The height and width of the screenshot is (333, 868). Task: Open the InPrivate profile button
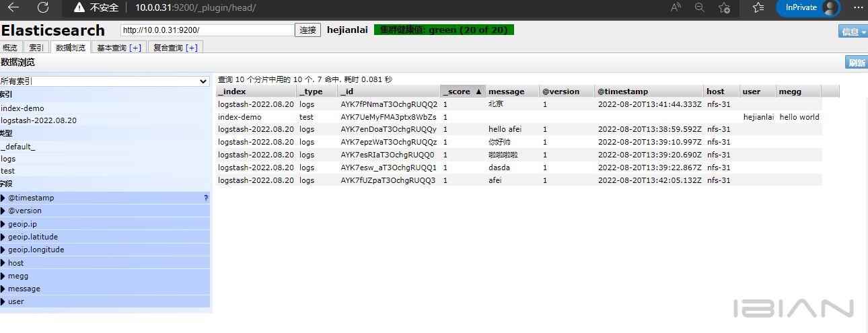pos(808,7)
